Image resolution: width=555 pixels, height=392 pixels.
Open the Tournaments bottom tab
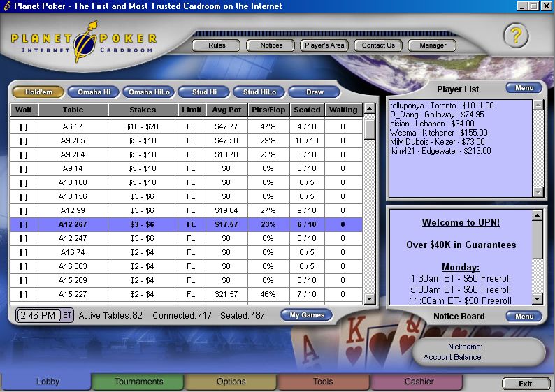(138, 382)
